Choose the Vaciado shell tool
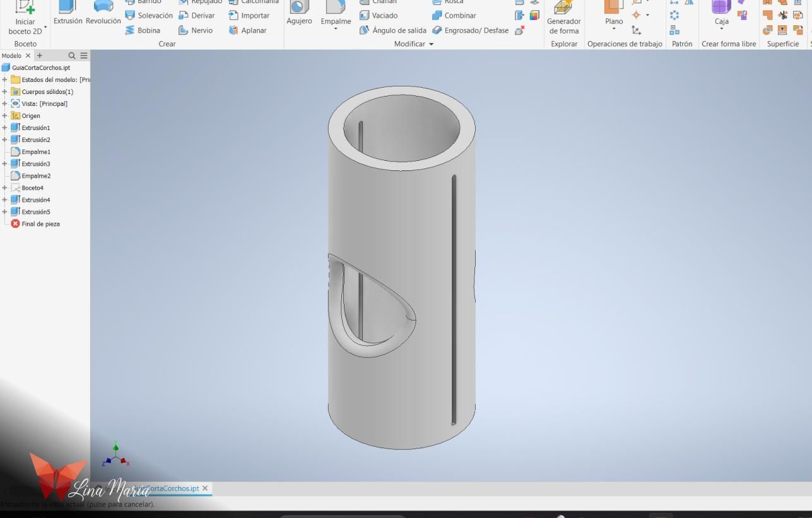 379,16
